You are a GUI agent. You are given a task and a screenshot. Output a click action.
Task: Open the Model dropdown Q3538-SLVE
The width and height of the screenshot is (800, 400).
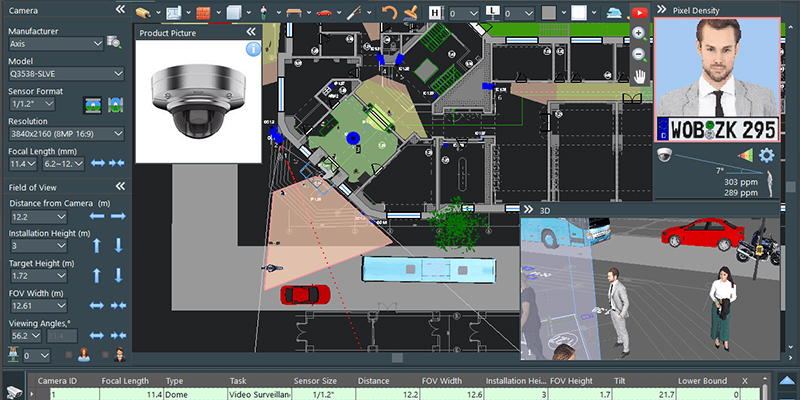tap(65, 74)
